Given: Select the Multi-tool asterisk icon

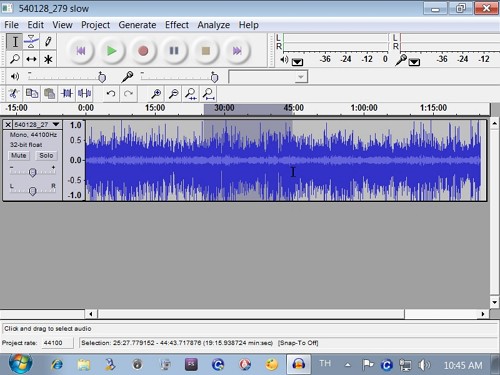Looking at the screenshot, I should coord(48,59).
